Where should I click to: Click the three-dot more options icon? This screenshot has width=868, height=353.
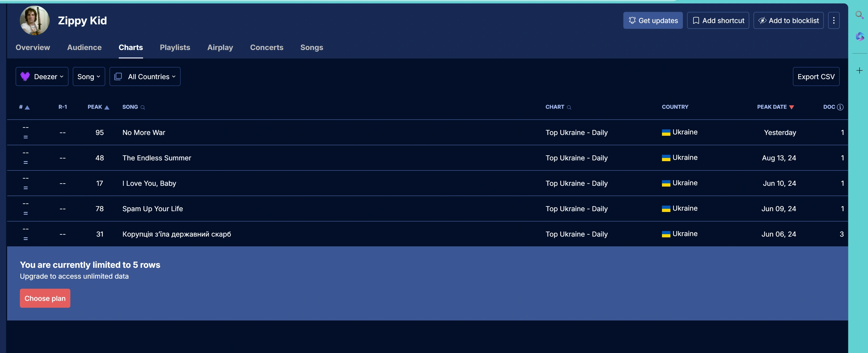(x=834, y=20)
